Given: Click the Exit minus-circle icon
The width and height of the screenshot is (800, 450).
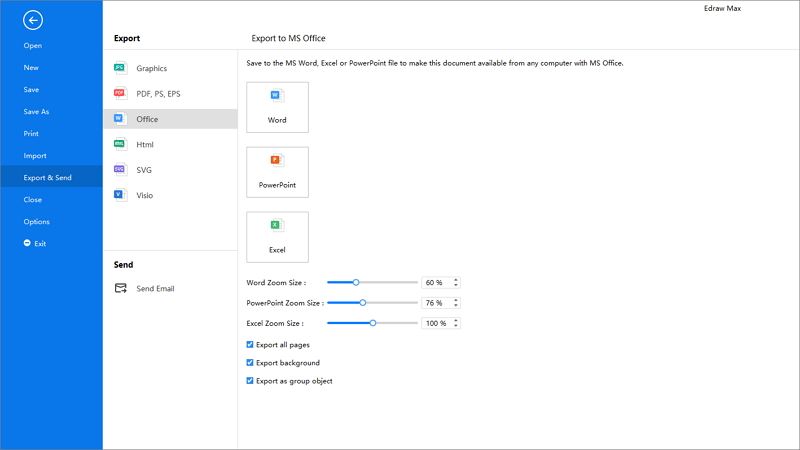Looking at the screenshot, I should [27, 243].
